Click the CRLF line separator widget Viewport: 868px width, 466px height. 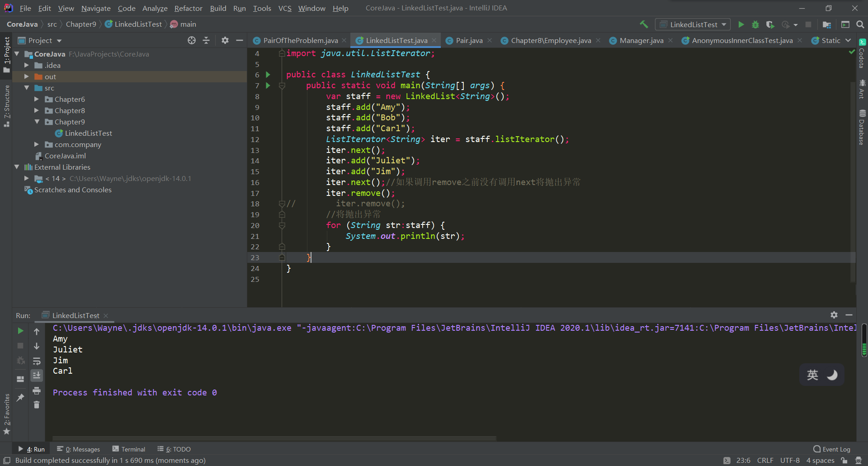[765, 461]
